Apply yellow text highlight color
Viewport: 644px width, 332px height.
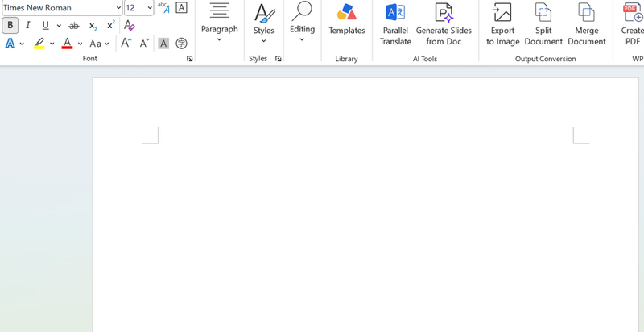point(39,44)
